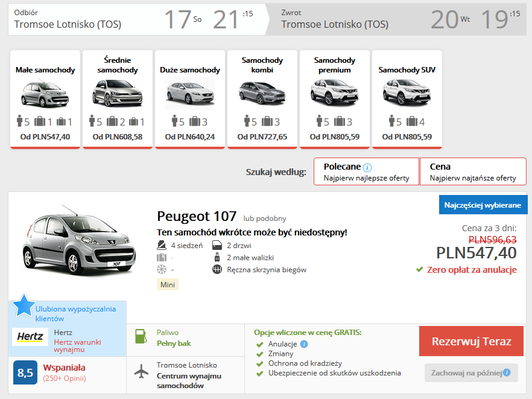Select the Małe samochody category

coord(45,100)
